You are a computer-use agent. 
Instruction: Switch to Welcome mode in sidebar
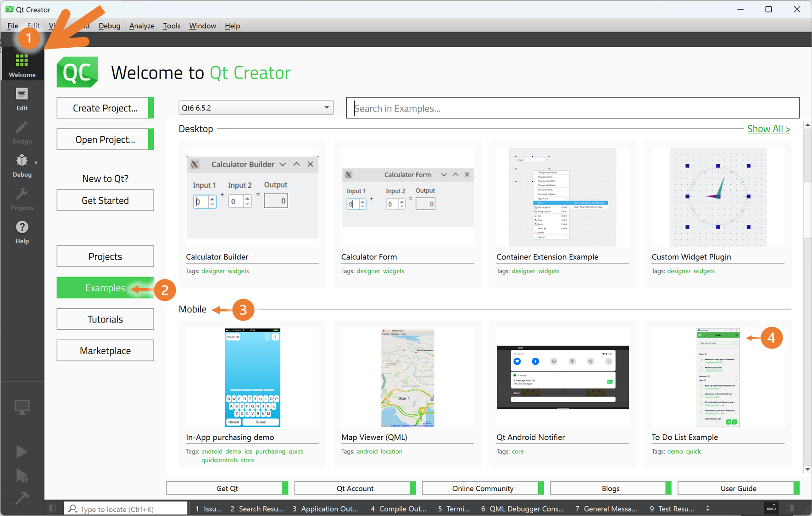click(x=22, y=65)
